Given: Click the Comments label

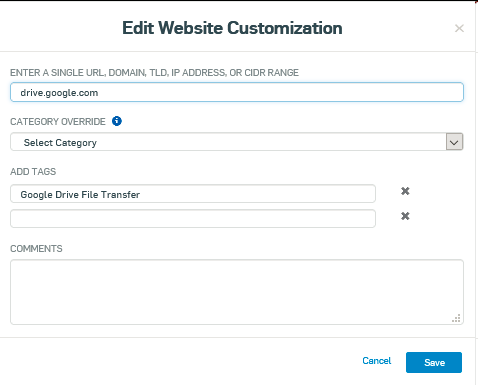Looking at the screenshot, I should tap(36, 249).
